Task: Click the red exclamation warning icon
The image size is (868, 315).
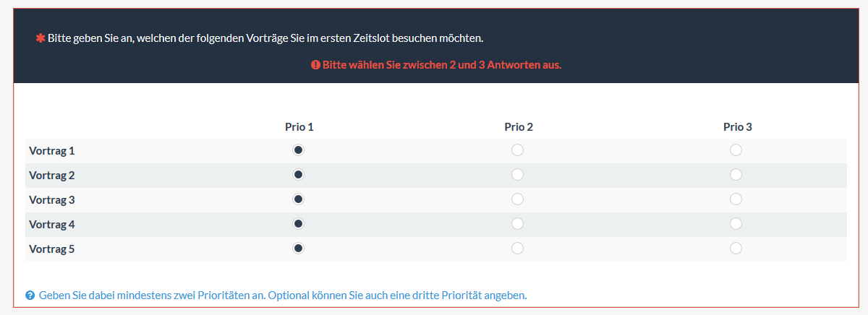Action: [x=315, y=64]
